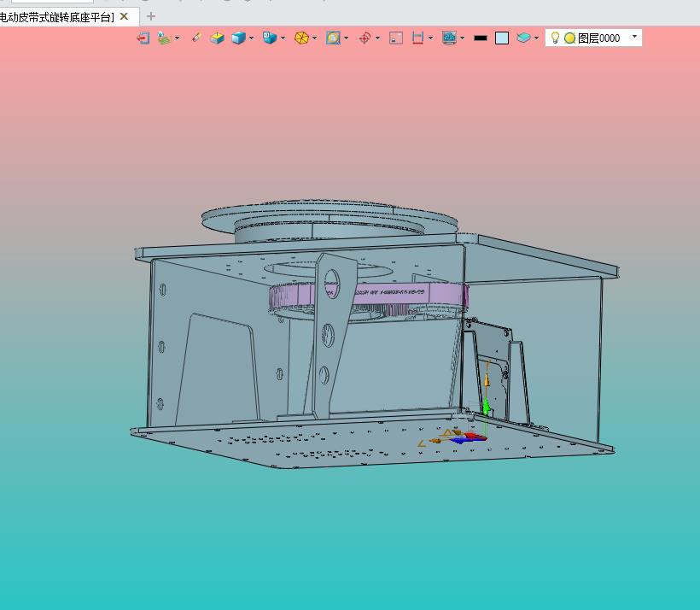Click the monitor display settings icon
700x610 pixels.
[449, 38]
